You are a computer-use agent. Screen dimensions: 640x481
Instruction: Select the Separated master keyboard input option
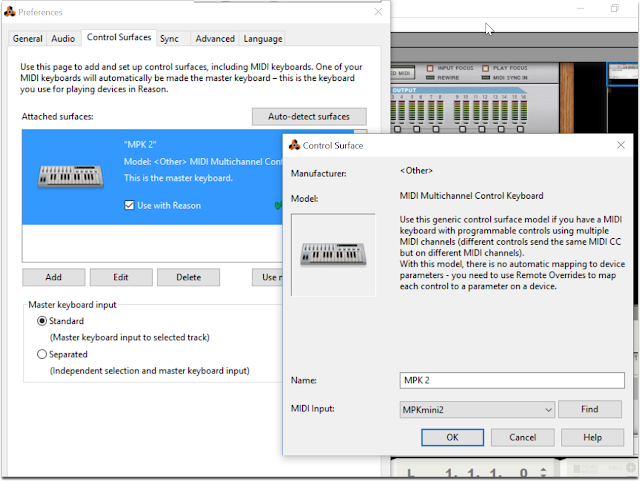pos(42,354)
